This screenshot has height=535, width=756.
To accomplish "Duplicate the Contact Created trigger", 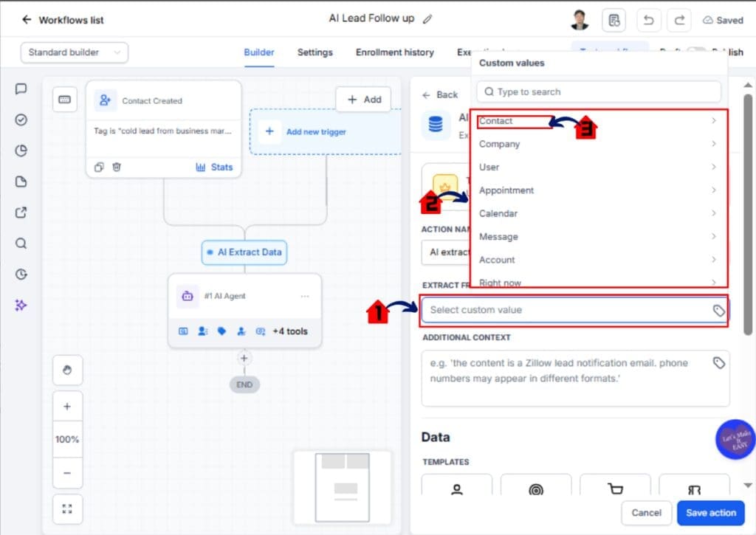I will pyautogui.click(x=99, y=168).
